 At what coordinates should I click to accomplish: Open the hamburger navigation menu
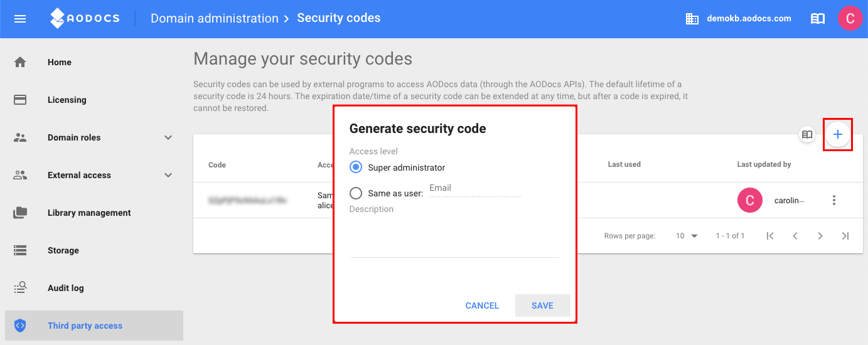pyautogui.click(x=20, y=19)
